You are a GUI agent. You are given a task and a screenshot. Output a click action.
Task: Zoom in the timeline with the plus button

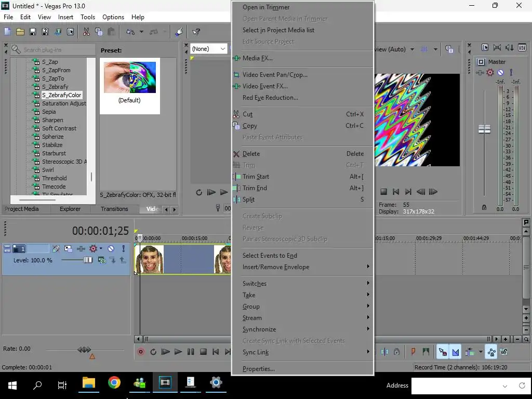(506, 339)
